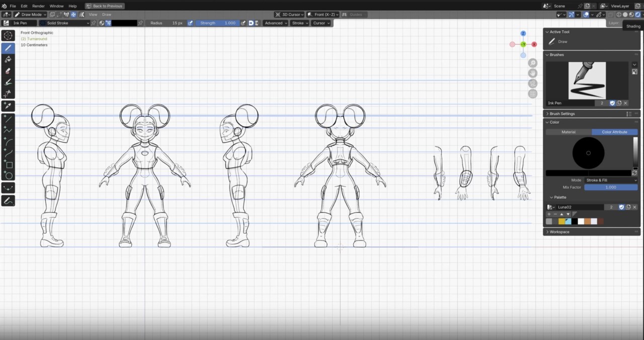Toggle pin for the brush color
Image resolution: width=644 pixels, height=340 pixels.
tap(140, 23)
